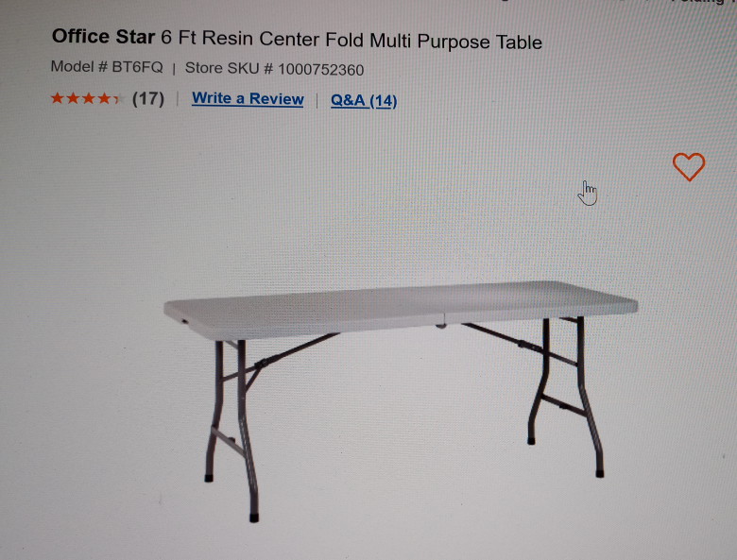Save the table with the heart icon
Viewport: 737px width, 560px height.
coord(689,167)
